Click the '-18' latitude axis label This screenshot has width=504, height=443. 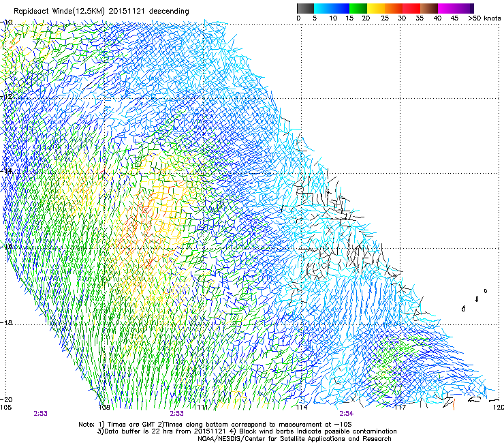(7, 322)
